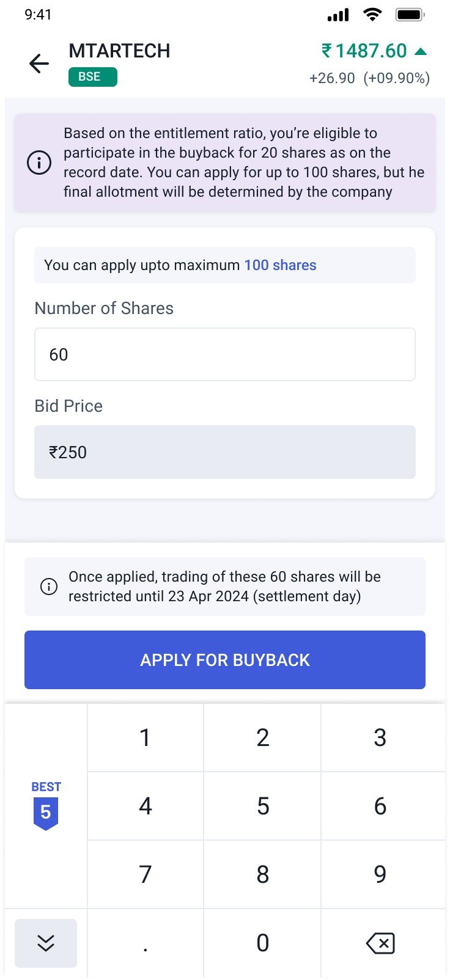The width and height of the screenshot is (450, 980).
Task: Tap info icon beside trading restriction note
Action: (49, 587)
